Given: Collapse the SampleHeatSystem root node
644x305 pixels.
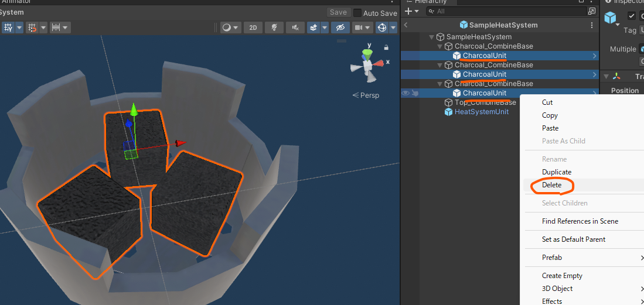Looking at the screenshot, I should point(431,37).
